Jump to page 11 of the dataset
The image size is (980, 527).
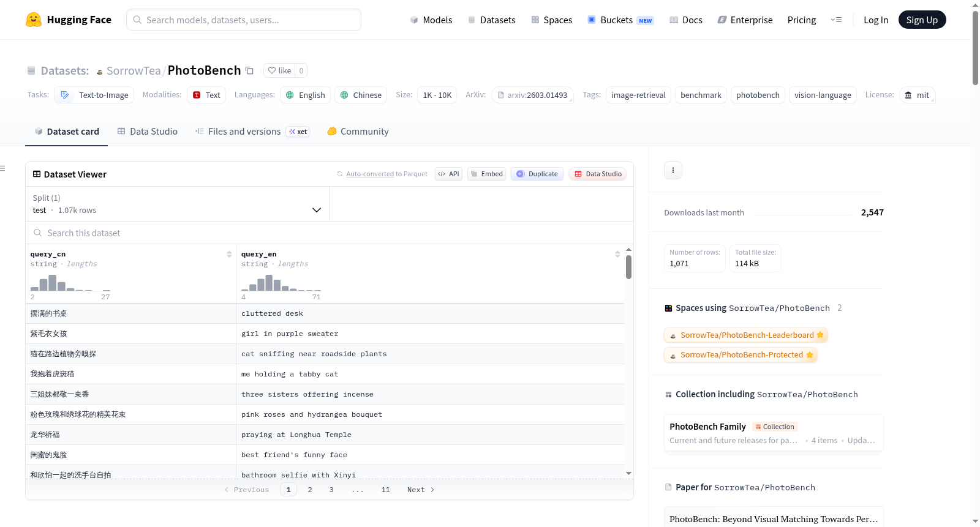386,490
